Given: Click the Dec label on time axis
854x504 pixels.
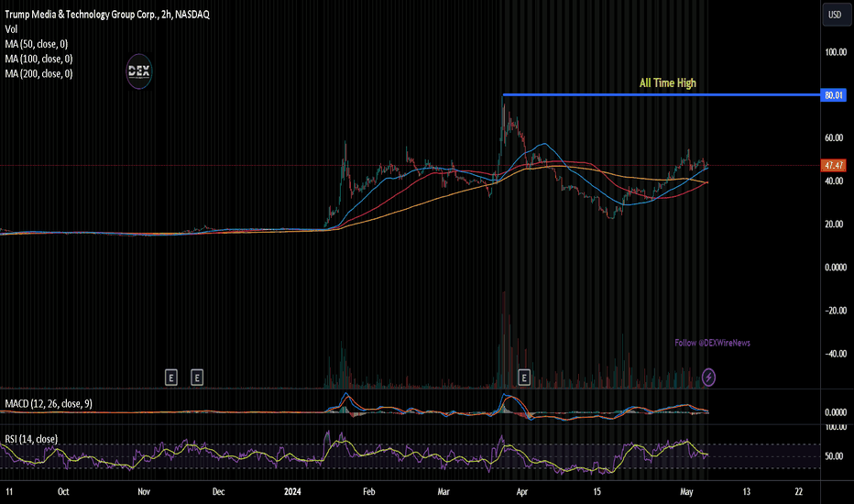Looking at the screenshot, I should pyautogui.click(x=218, y=491).
